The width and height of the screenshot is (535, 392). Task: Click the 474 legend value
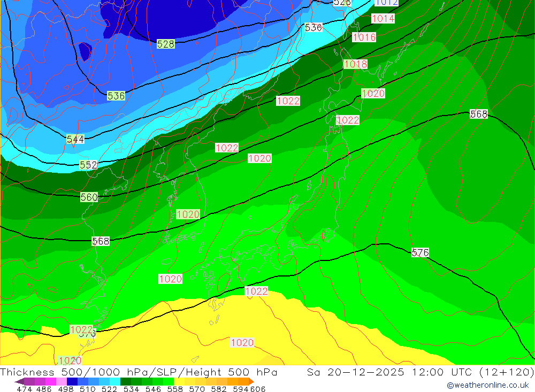click(x=24, y=389)
